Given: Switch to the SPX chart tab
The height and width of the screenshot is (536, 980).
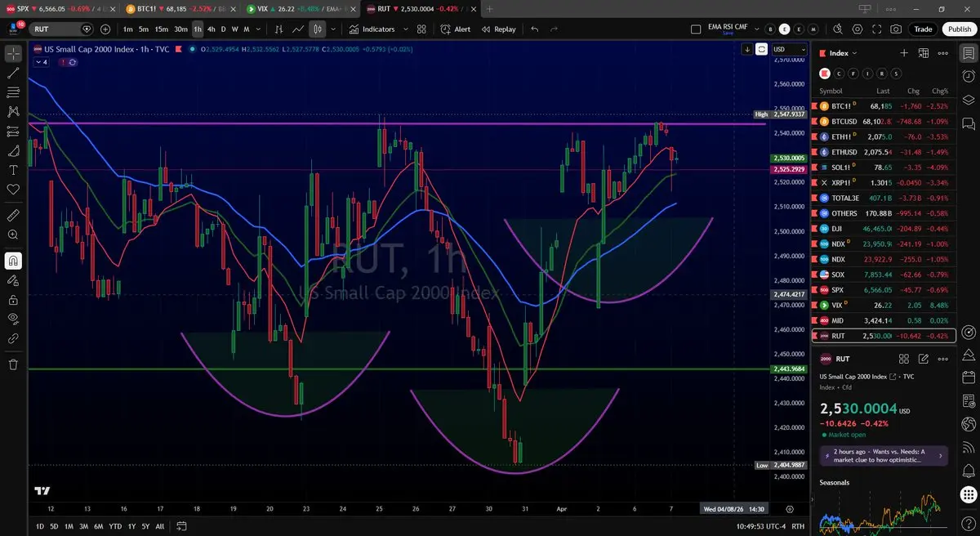Looking at the screenshot, I should pos(61,8).
